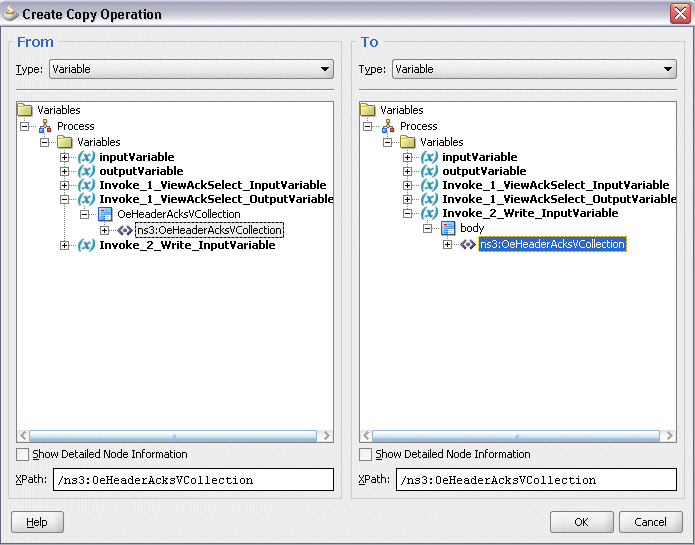Viewport: 695px width, 545px height.
Task: Click the To tree horizontal scrollbar thumb
Action: pyautogui.click(x=516, y=436)
